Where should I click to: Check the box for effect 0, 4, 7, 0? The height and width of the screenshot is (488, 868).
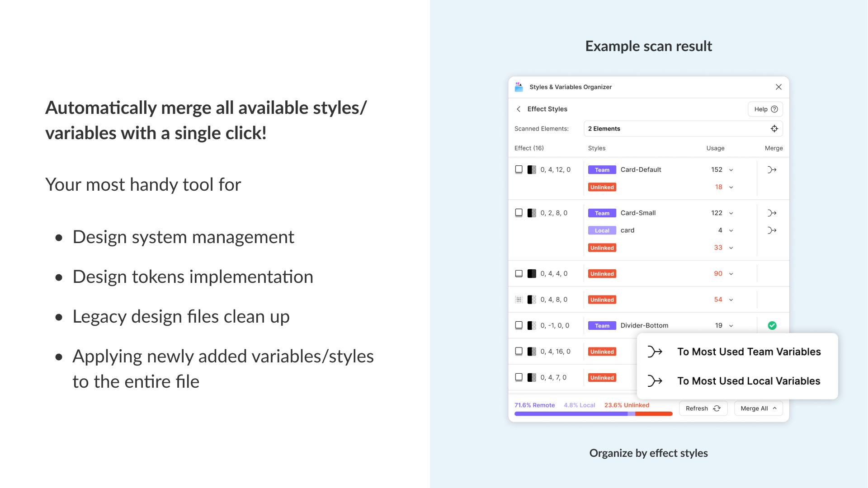519,377
